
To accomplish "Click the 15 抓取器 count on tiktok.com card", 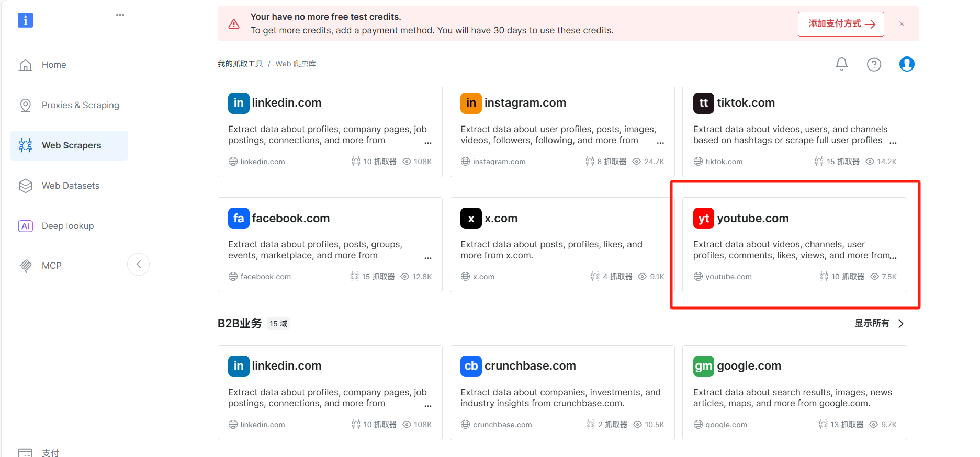I will [x=837, y=162].
